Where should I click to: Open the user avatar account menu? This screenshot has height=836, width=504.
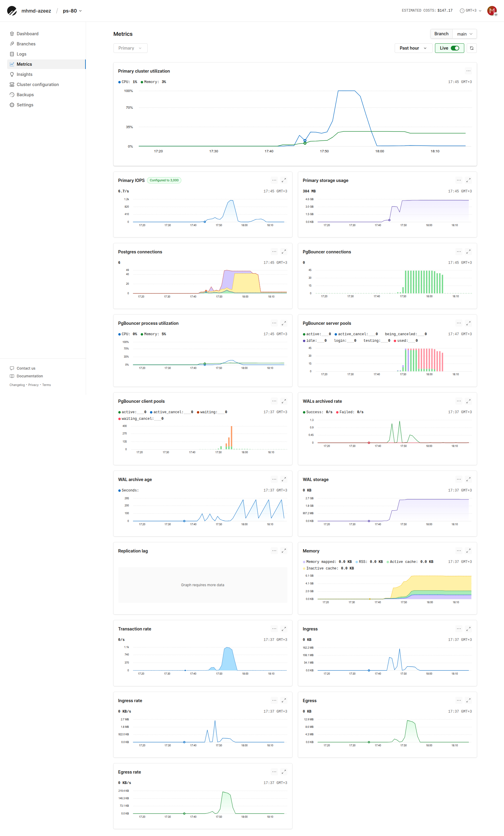coord(492,11)
